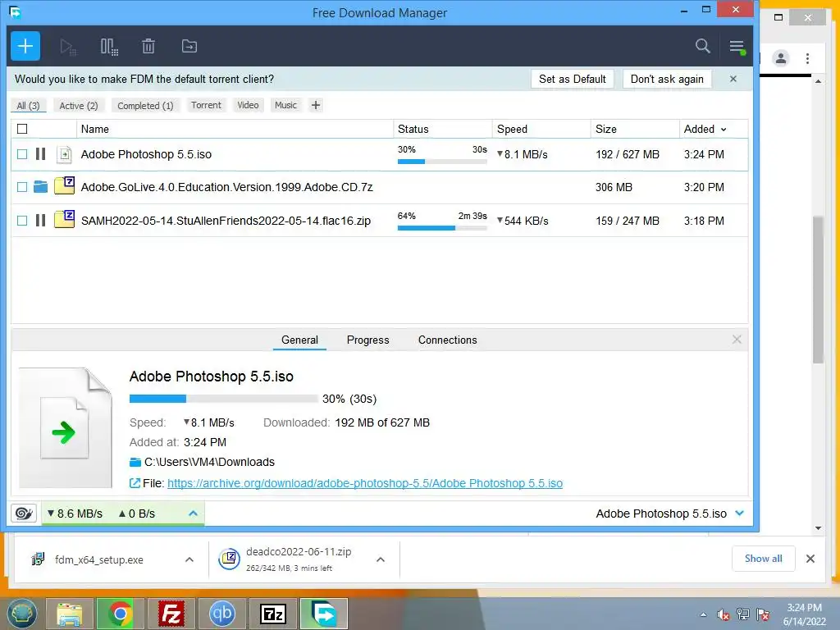
Task: Open the archive.org Photoshop 5.5.iso link
Action: 365,483
